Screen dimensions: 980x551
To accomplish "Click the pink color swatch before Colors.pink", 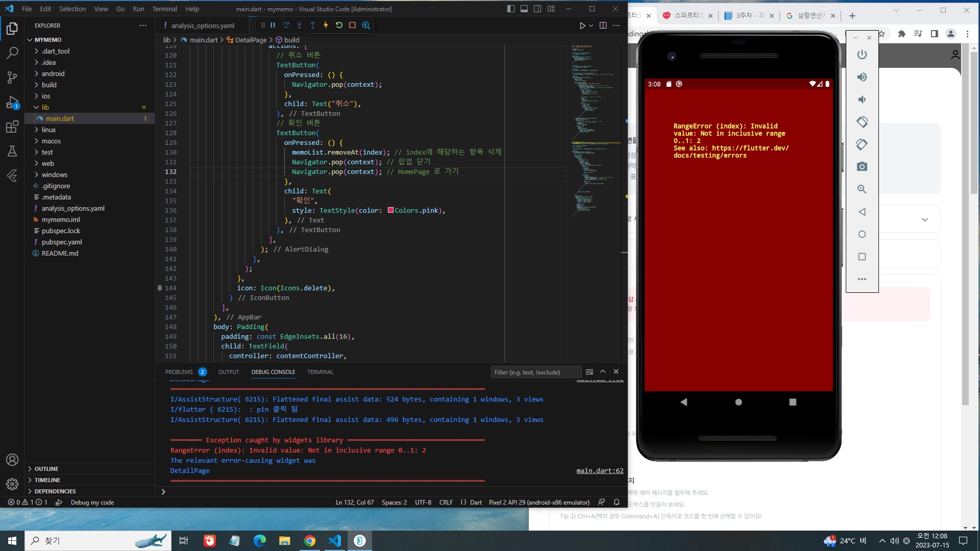I will pos(390,210).
